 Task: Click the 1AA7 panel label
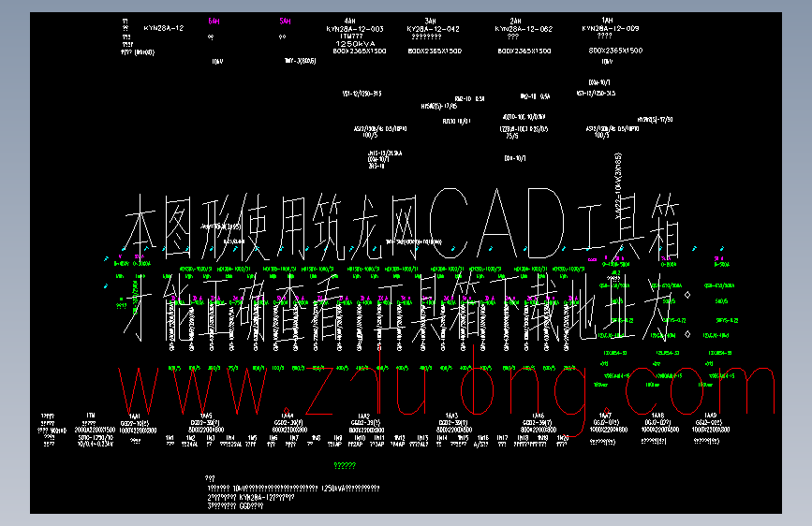605,416
